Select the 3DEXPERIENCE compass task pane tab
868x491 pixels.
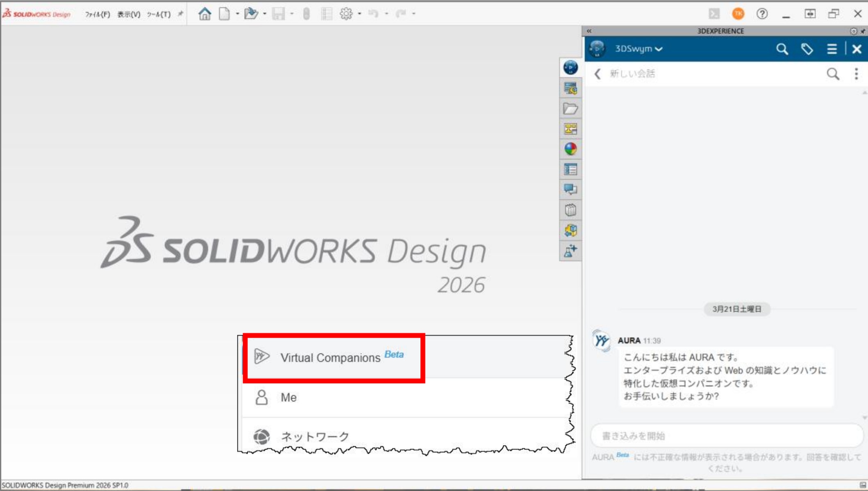click(570, 67)
